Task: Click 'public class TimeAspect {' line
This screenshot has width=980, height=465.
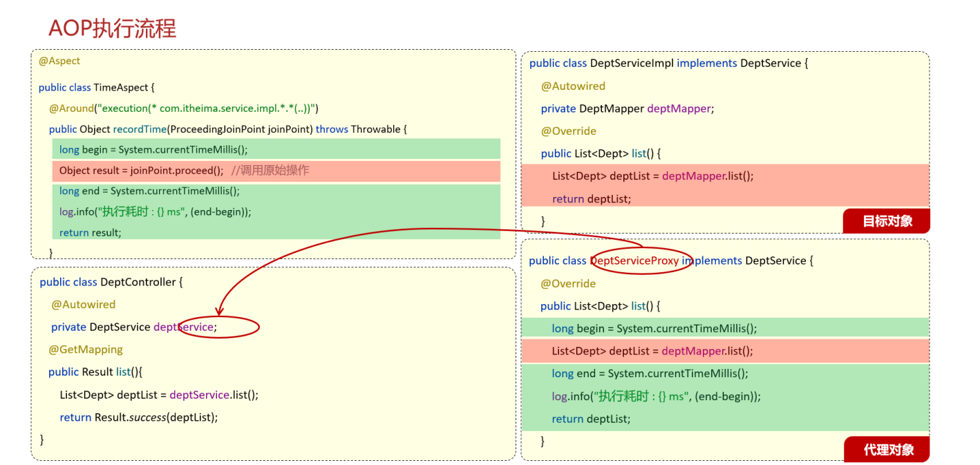Action: tap(97, 87)
